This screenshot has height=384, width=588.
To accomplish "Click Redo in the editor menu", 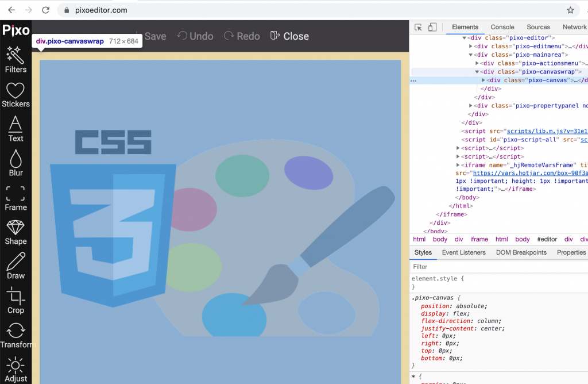I will [x=242, y=36].
